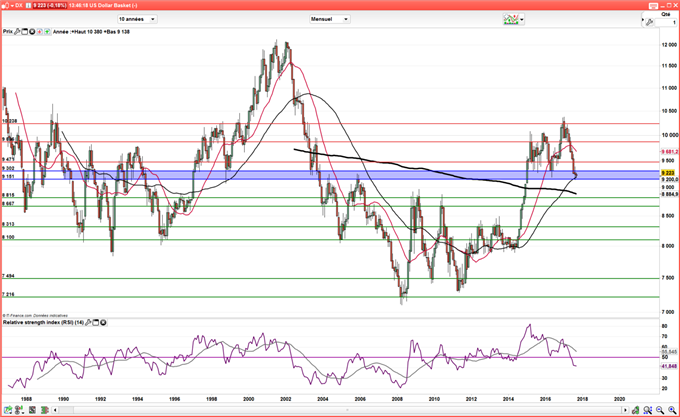Open the Prix settings wrench icon
680x417 pixels.
[x=17, y=32]
